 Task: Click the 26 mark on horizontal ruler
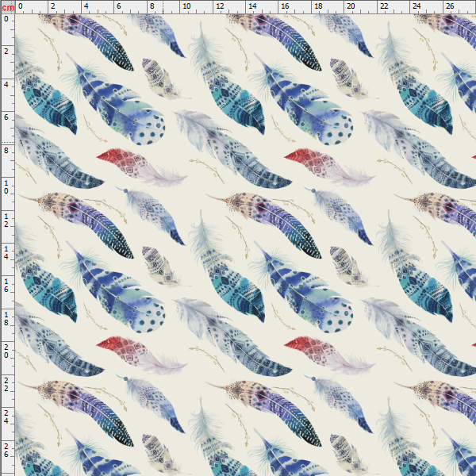tap(450, 6)
